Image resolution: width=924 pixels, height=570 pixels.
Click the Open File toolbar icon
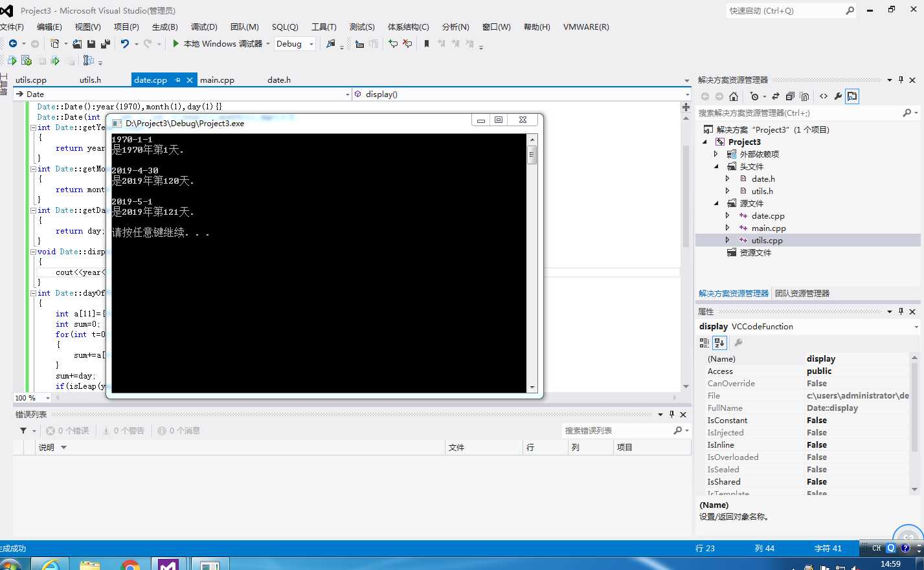pyautogui.click(x=77, y=43)
